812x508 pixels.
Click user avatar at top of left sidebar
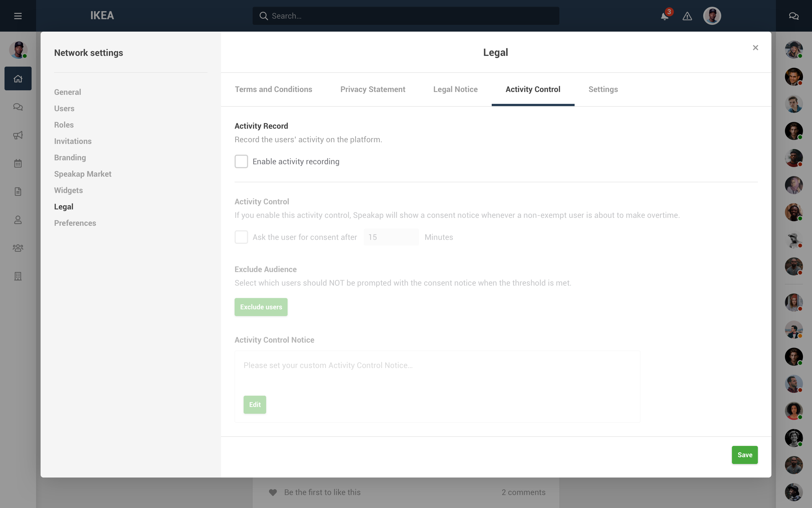click(x=18, y=50)
